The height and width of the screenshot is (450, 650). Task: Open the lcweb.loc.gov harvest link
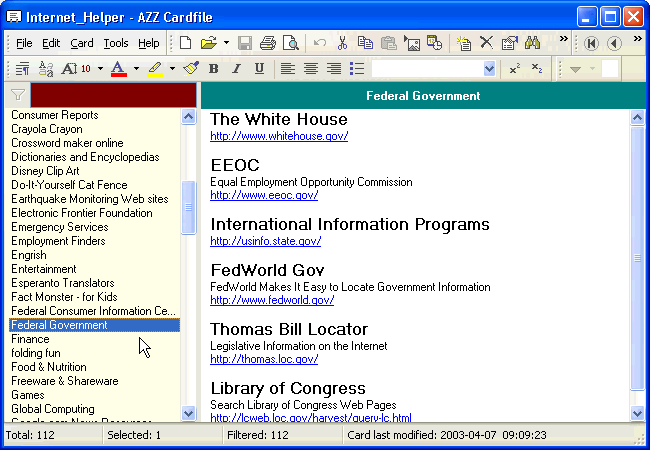click(311, 417)
